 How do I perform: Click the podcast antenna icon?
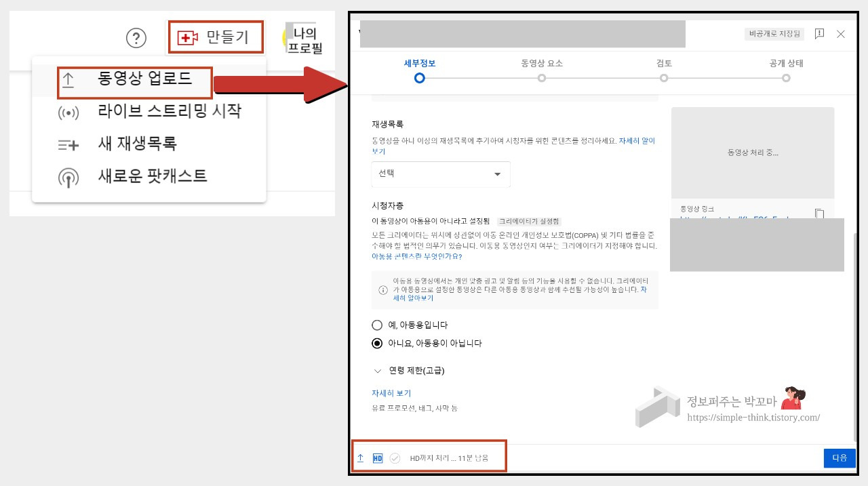pyautogui.click(x=68, y=178)
